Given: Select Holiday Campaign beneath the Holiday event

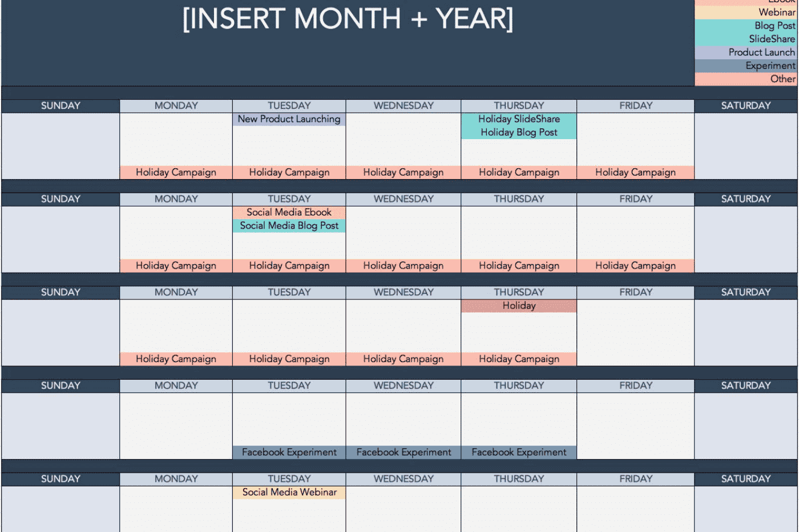Looking at the screenshot, I should (x=519, y=359).
